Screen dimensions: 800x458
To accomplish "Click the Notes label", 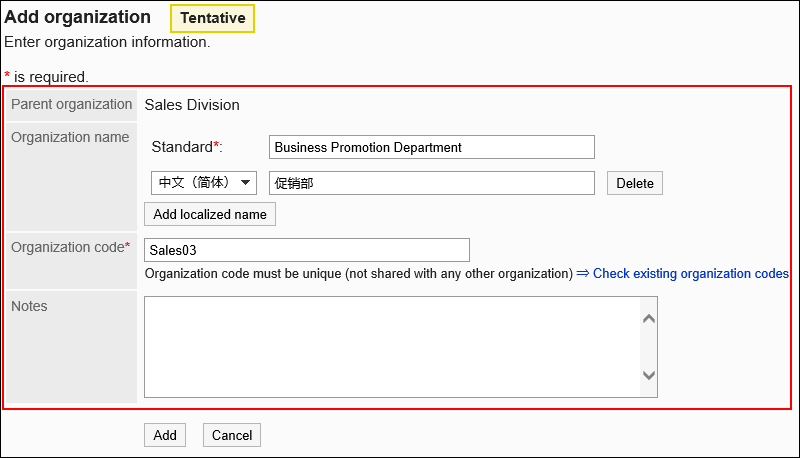I will 29,306.
